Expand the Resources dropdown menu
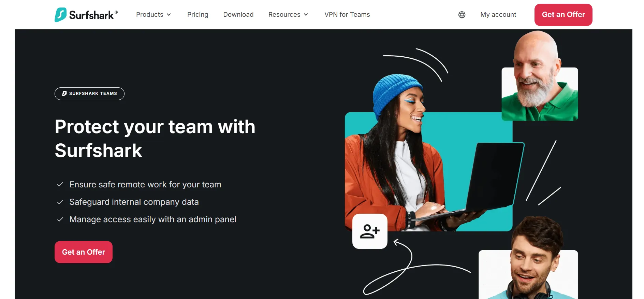The height and width of the screenshot is (299, 644). click(x=288, y=15)
